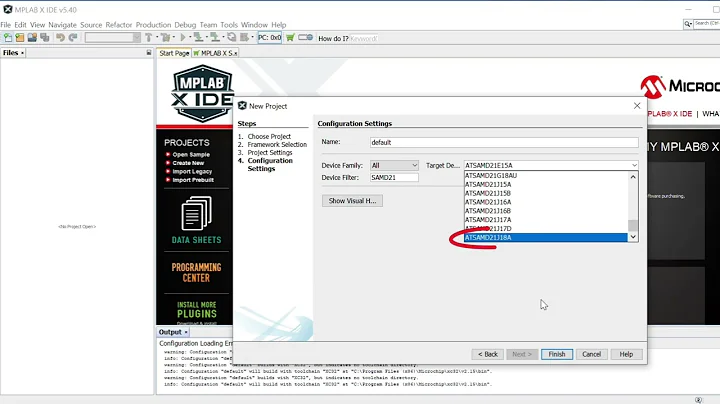Select highlighted ATSAMD21J18A device

[x=546, y=237]
